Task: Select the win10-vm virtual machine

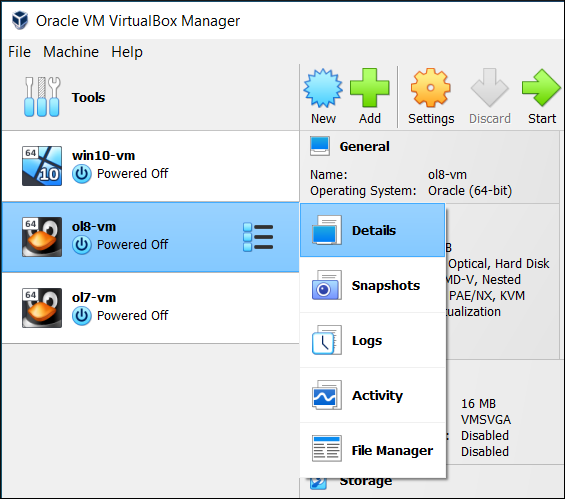Action: tap(151, 166)
